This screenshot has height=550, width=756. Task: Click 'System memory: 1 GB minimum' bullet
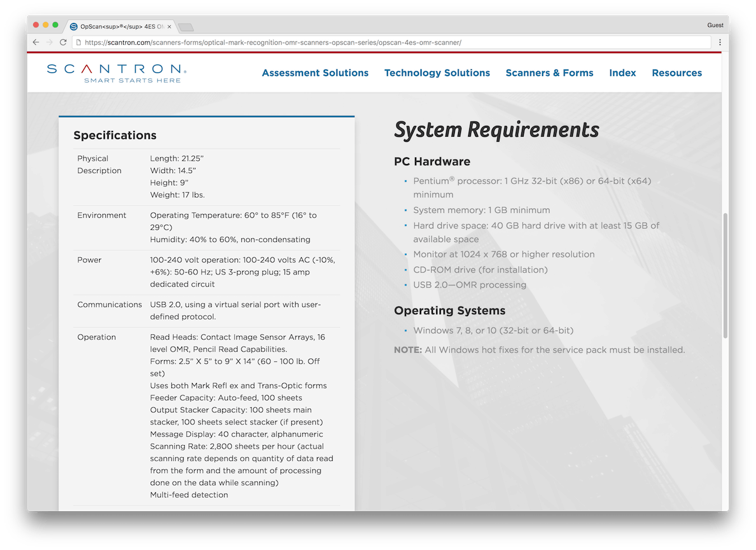coord(482,210)
